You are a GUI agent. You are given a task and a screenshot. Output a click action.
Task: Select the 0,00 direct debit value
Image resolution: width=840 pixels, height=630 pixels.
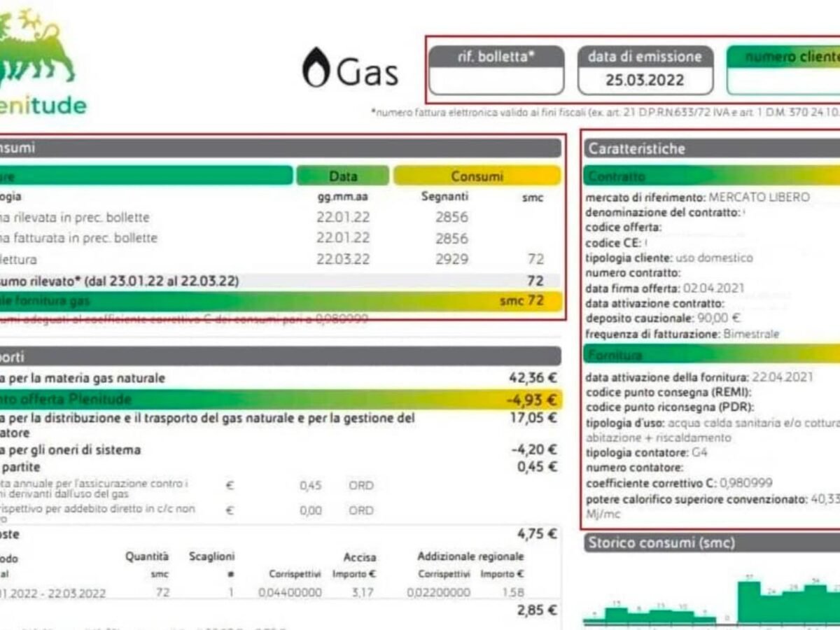click(x=311, y=511)
